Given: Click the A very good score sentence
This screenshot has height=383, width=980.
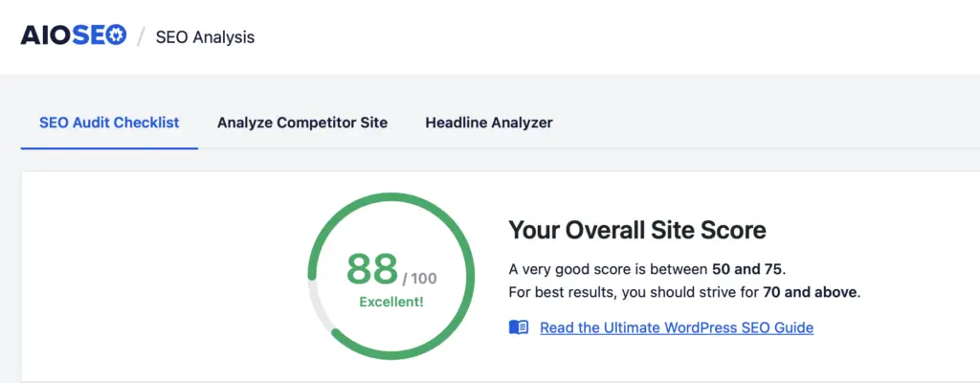Looking at the screenshot, I should [609, 269].
